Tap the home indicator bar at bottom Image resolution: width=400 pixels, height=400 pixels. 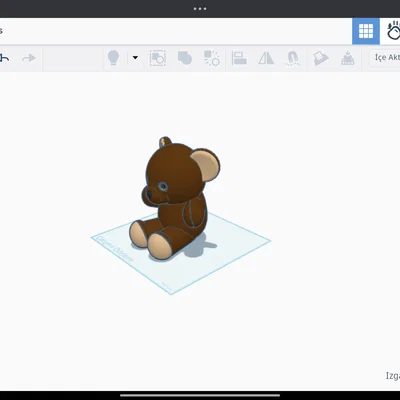(x=200, y=396)
